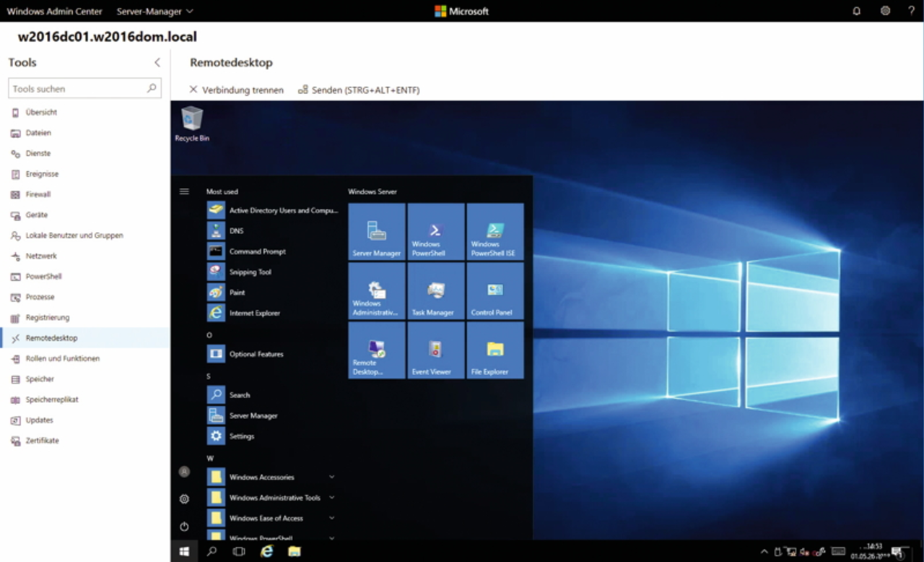Image resolution: width=924 pixels, height=562 pixels.
Task: Open Internet Explorer from the taskbar
Action: click(x=267, y=551)
